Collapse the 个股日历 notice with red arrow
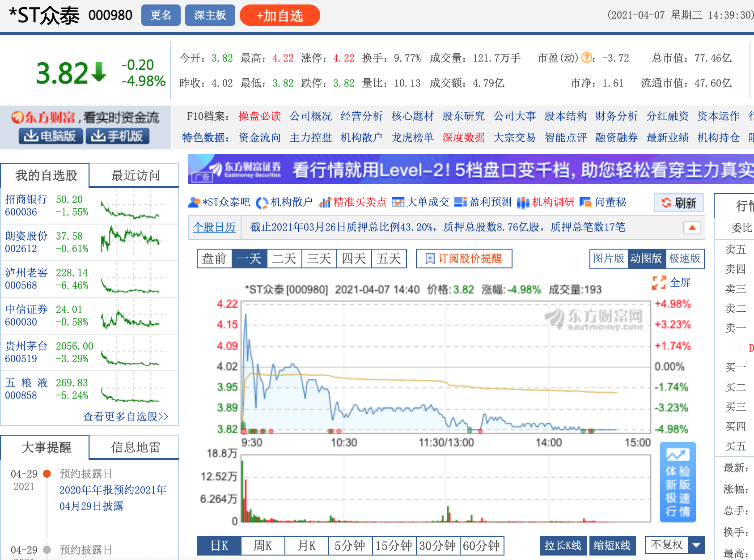 (x=692, y=228)
